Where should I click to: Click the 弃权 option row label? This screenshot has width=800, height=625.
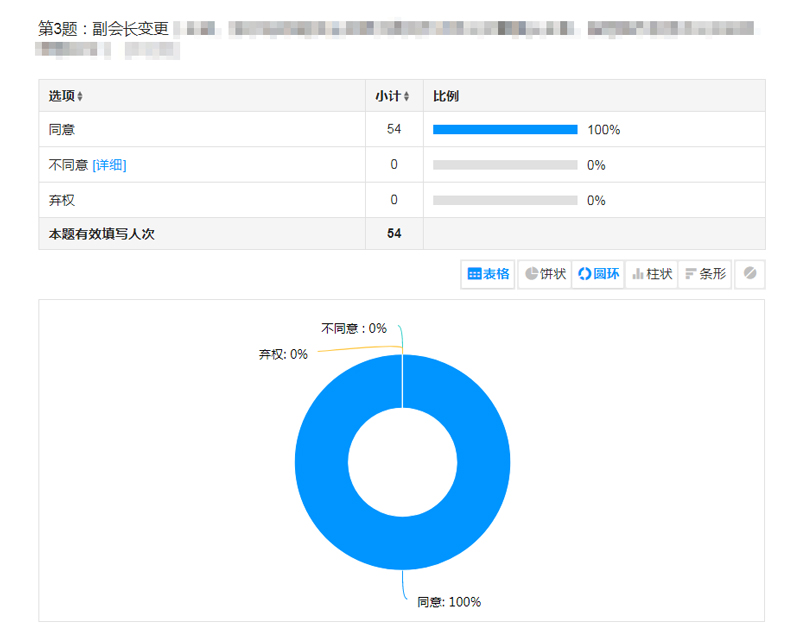click(62, 200)
